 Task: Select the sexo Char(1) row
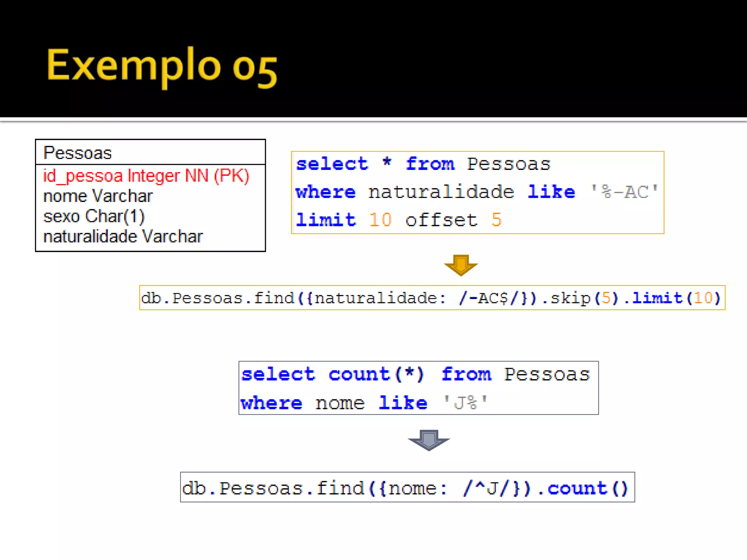94,216
